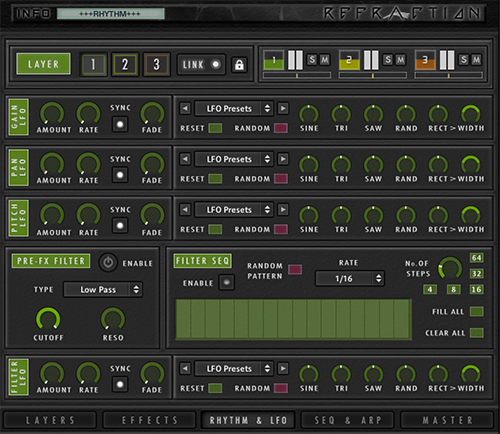Toggle the Pre-FX Filter enable power icon
The height and width of the screenshot is (434, 500).
click(x=108, y=263)
